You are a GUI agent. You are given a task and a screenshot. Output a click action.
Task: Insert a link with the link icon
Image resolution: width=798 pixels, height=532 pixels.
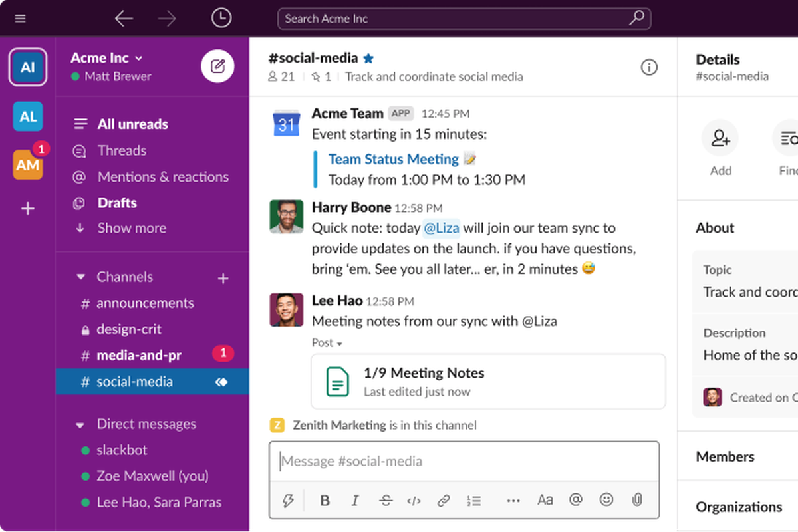click(x=444, y=501)
